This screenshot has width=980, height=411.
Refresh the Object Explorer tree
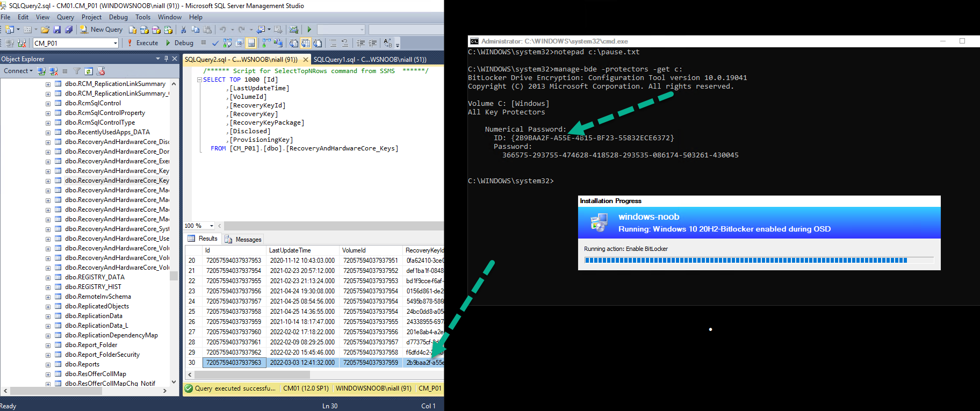[88, 71]
